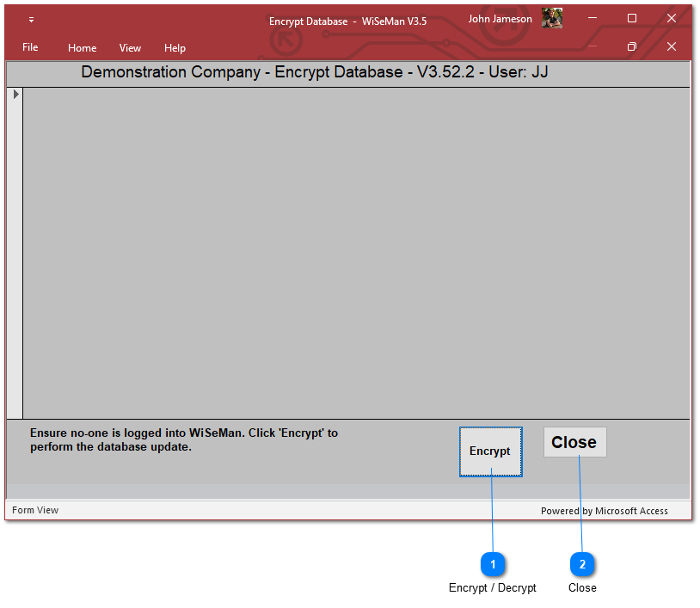The image size is (700, 608).
Task: Restore down the inner form window
Action: click(632, 46)
